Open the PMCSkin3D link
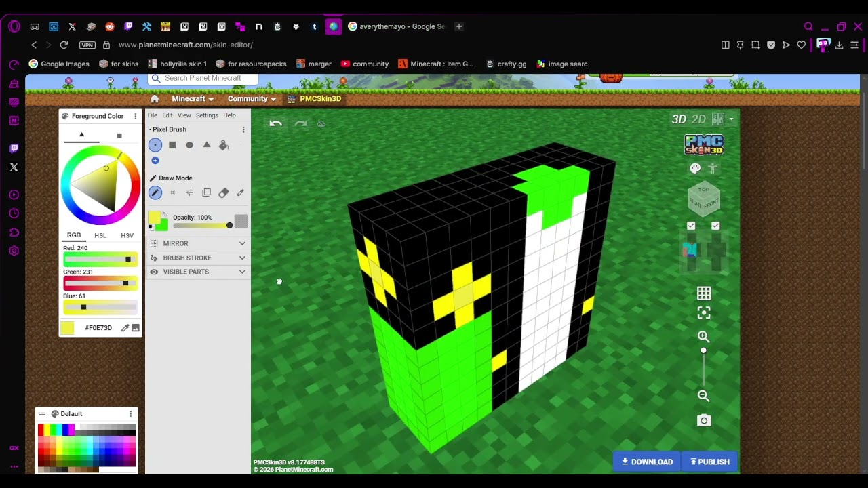Image resolution: width=868 pixels, height=488 pixels. 315,98
